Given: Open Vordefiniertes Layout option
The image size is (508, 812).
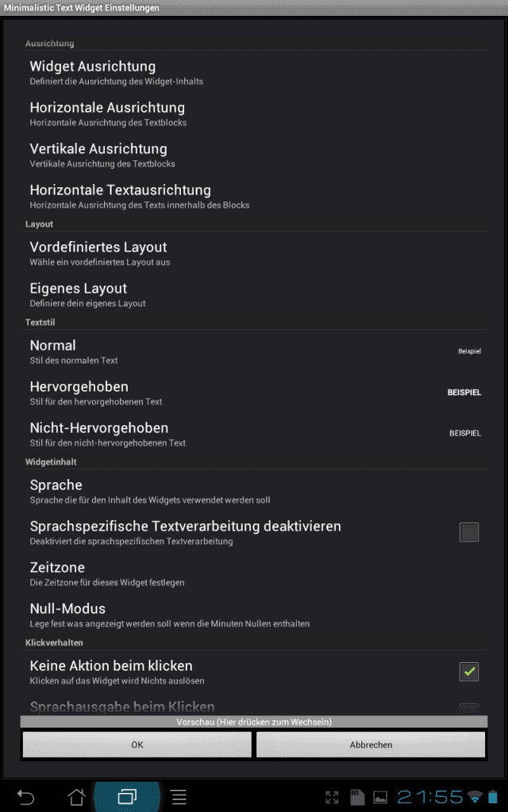Looking at the screenshot, I should (254, 253).
